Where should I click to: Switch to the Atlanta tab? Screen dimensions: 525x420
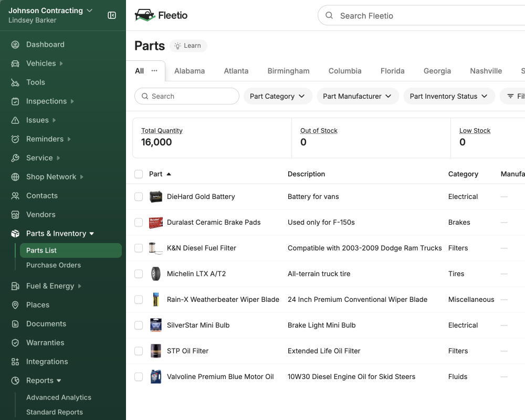[236, 71]
